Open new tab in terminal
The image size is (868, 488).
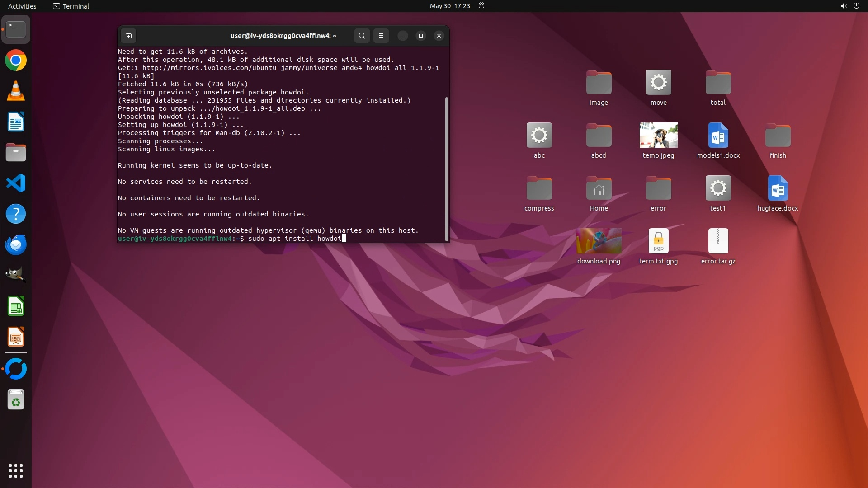[128, 36]
